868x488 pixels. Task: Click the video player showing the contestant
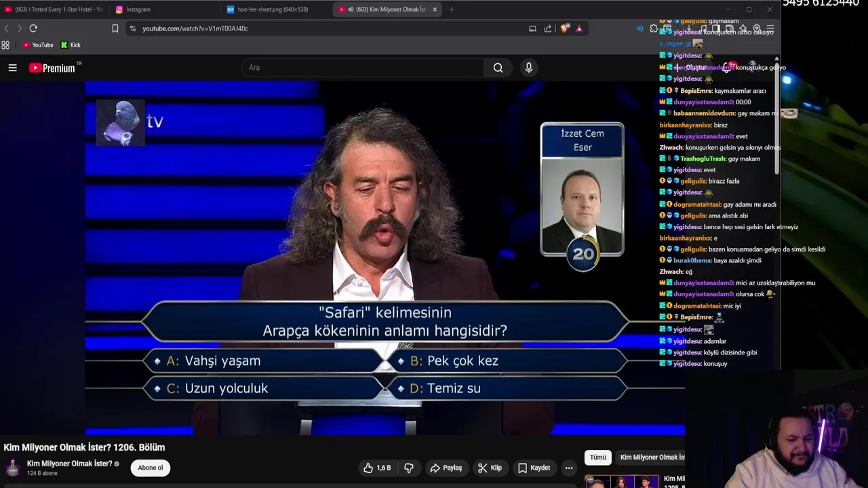pyautogui.click(x=384, y=258)
